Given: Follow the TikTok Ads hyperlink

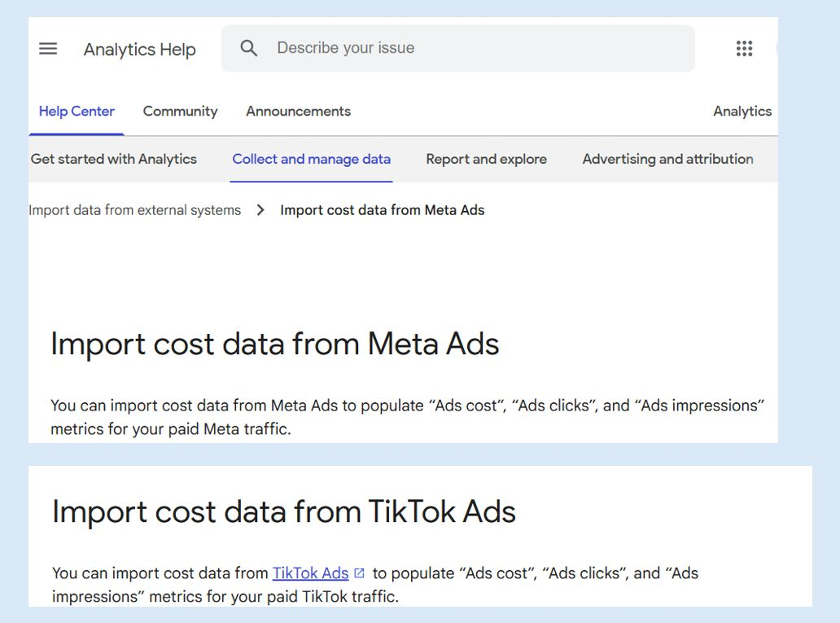Looking at the screenshot, I should (310, 573).
